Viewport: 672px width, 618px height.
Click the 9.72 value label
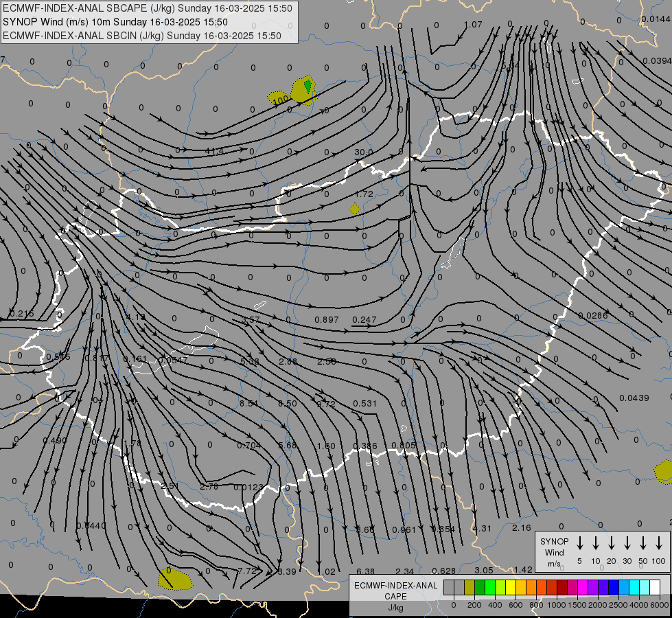point(326,404)
